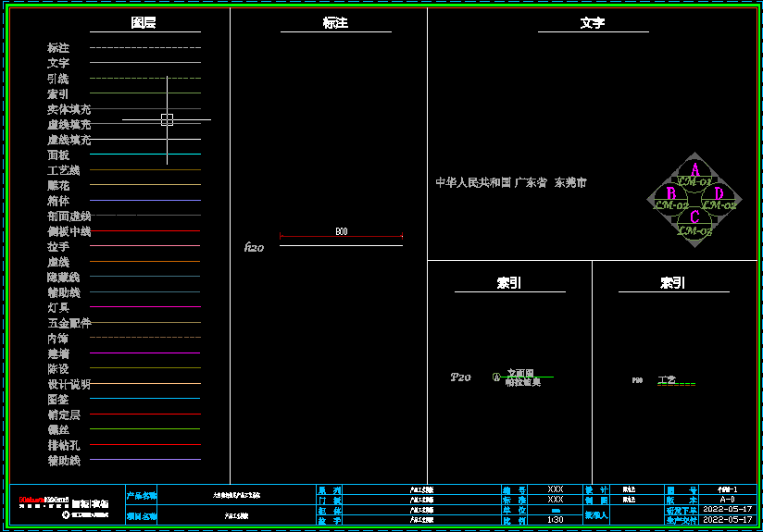Click the A-0 version cell
The height and width of the screenshot is (532, 763).
[x=728, y=499]
